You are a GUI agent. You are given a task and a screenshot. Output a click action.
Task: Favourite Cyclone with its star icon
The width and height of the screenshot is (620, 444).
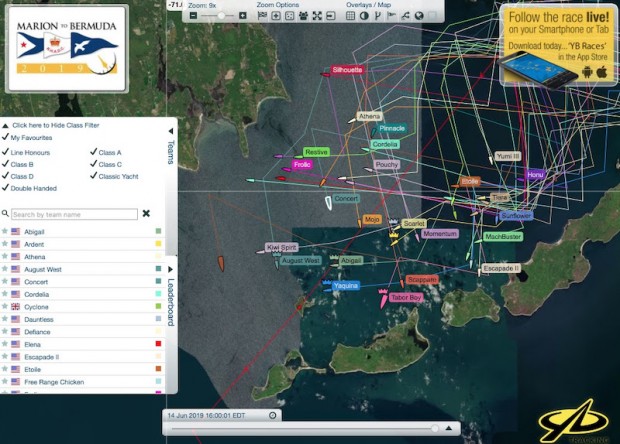point(5,306)
